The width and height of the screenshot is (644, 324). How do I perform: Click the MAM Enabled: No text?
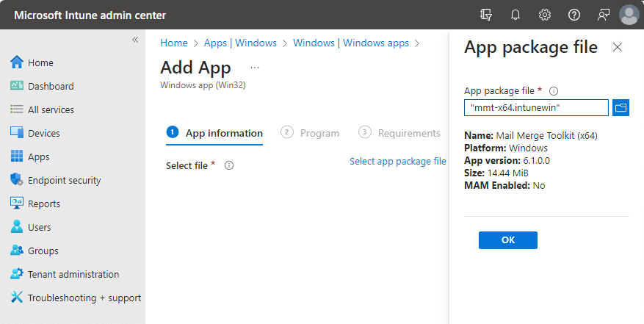[x=504, y=185]
